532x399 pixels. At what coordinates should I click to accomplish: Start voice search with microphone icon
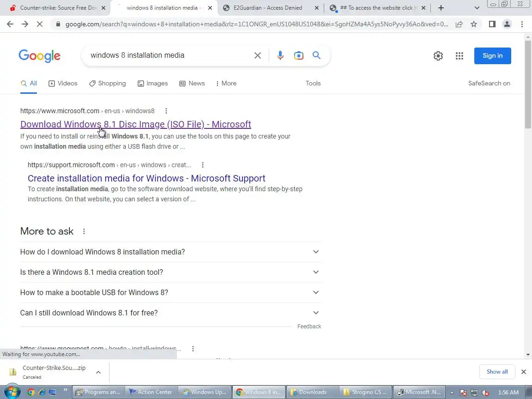(x=280, y=55)
